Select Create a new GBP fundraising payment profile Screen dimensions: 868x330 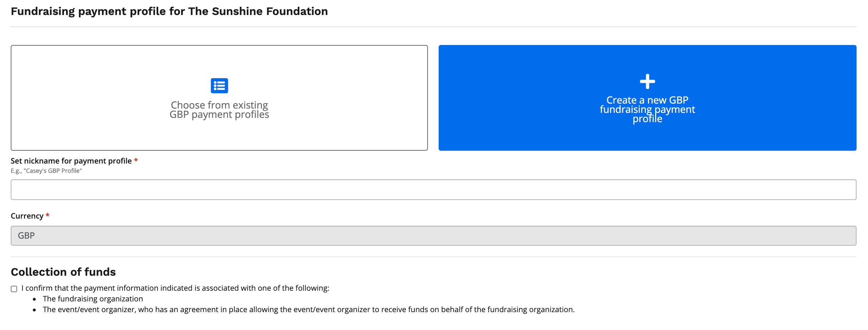pos(647,109)
